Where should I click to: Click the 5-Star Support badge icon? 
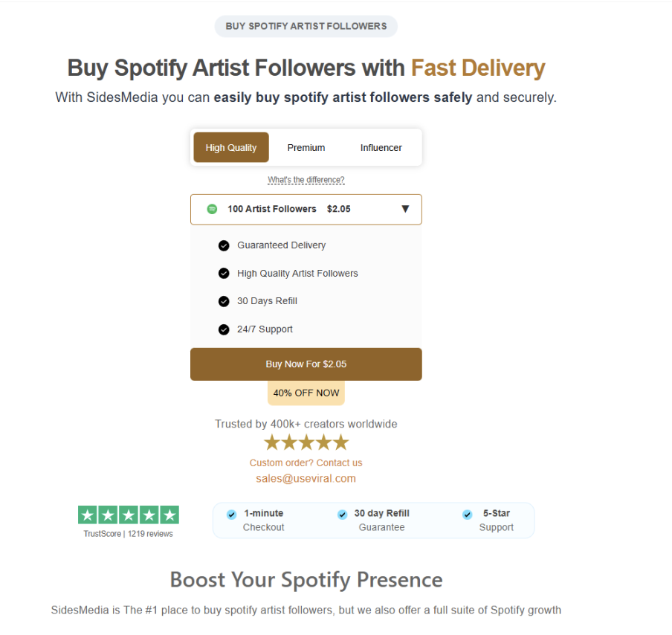pyautogui.click(x=467, y=514)
